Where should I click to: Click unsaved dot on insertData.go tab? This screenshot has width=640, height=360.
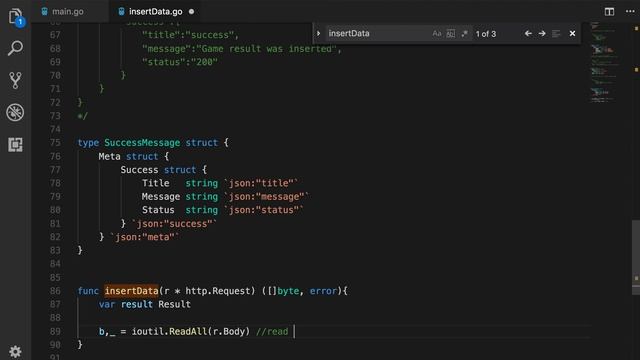pyautogui.click(x=191, y=12)
